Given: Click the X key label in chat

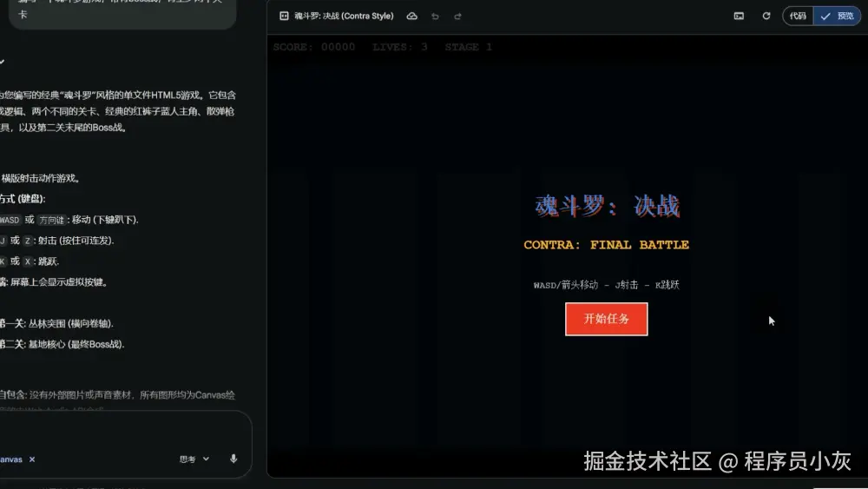Looking at the screenshot, I should [28, 261].
